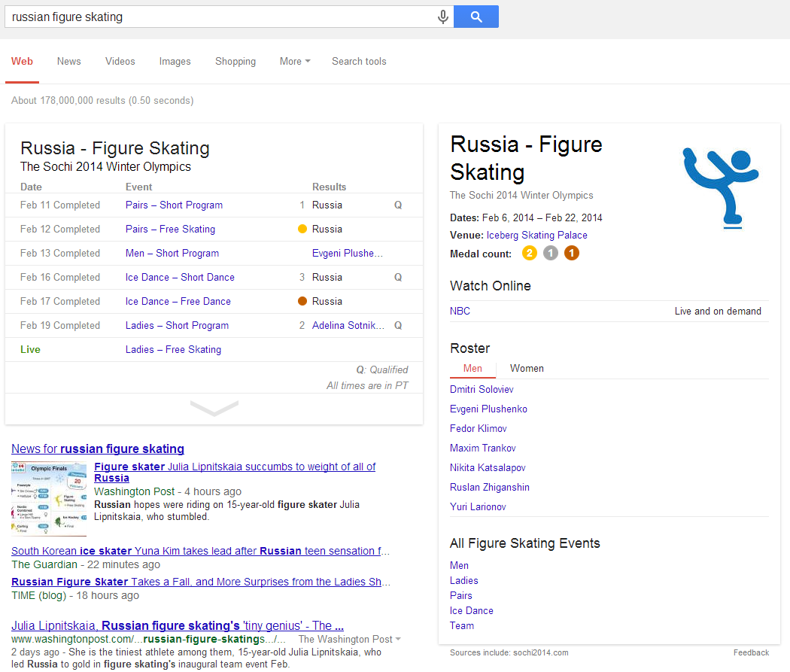Screen dimensions: 790x672
Task: Open the Team events link
Action: click(x=462, y=625)
